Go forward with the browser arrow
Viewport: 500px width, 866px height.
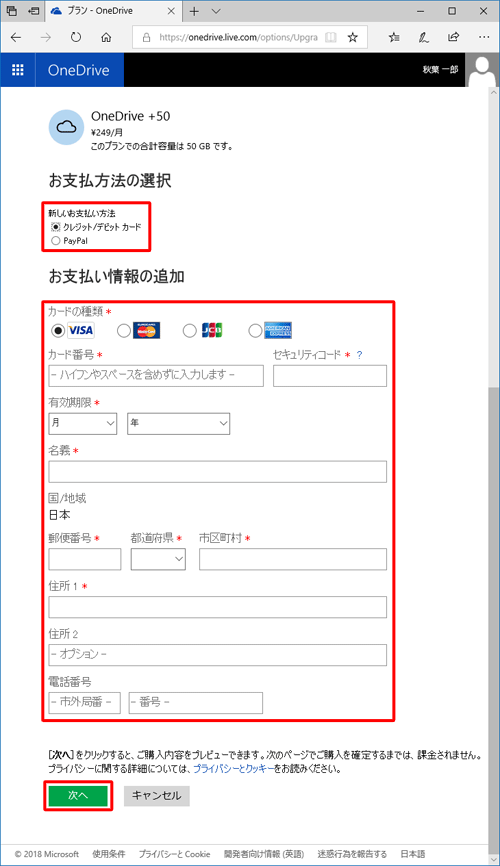click(45, 37)
